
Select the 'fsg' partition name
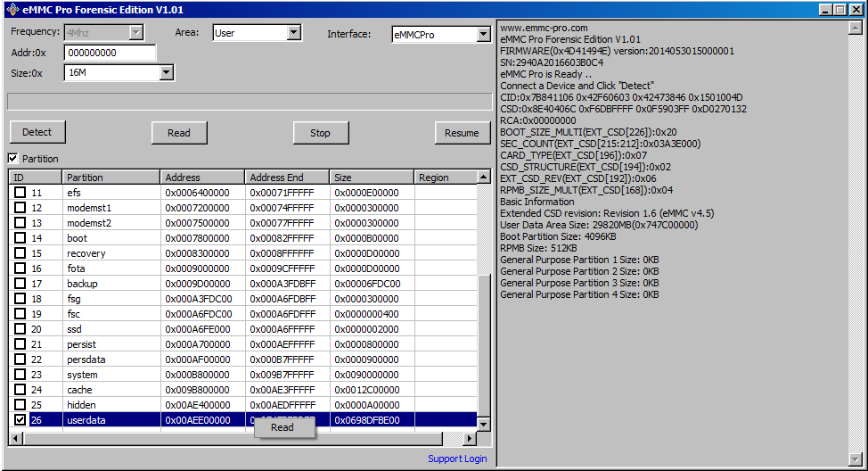click(x=74, y=299)
